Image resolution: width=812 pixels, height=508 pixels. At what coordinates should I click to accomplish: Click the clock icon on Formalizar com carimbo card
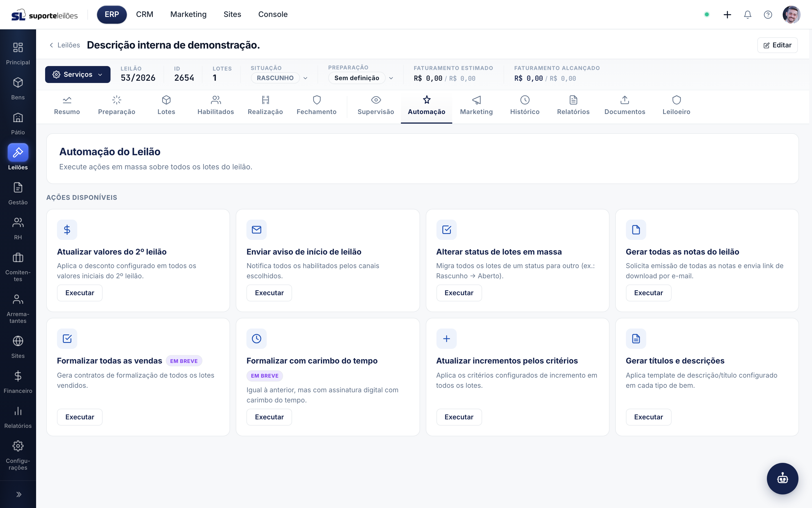pos(257,339)
